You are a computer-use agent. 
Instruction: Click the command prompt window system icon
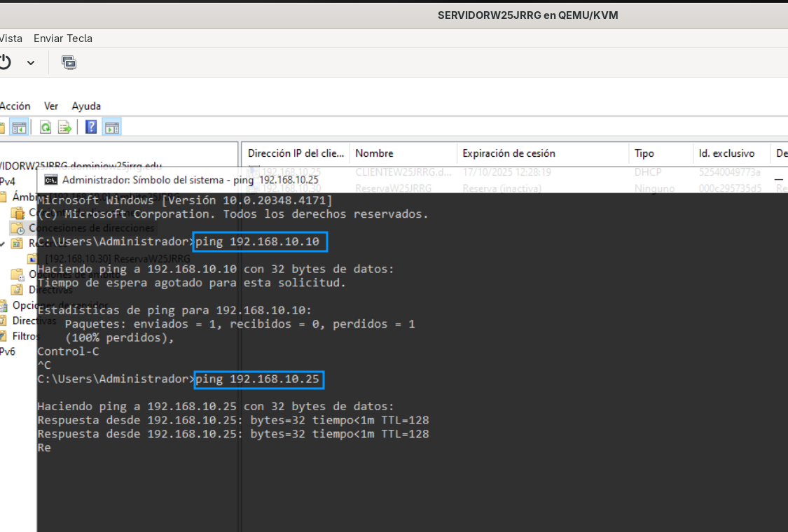tap(50, 180)
